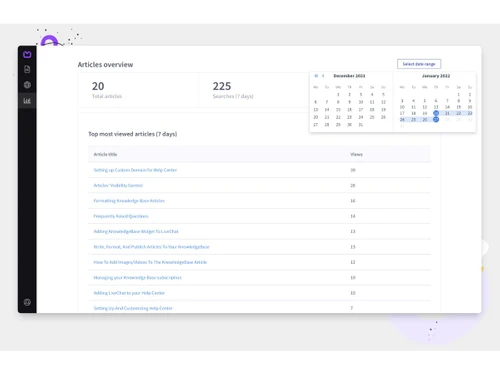Pick December 31 in the calendar

[361, 125]
